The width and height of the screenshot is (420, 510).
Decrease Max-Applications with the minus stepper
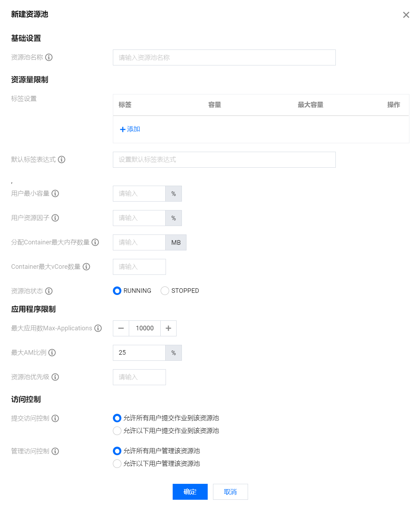click(121, 328)
